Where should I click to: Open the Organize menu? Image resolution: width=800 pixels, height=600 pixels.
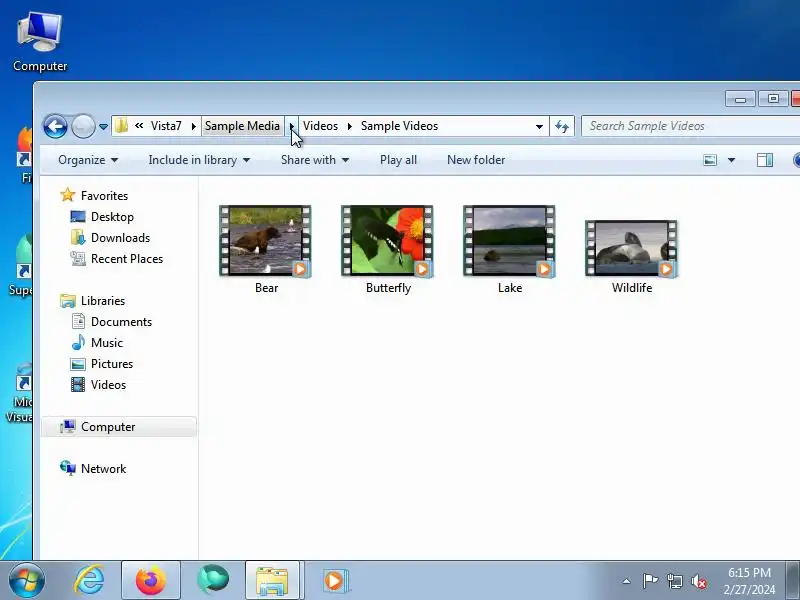[88, 160]
